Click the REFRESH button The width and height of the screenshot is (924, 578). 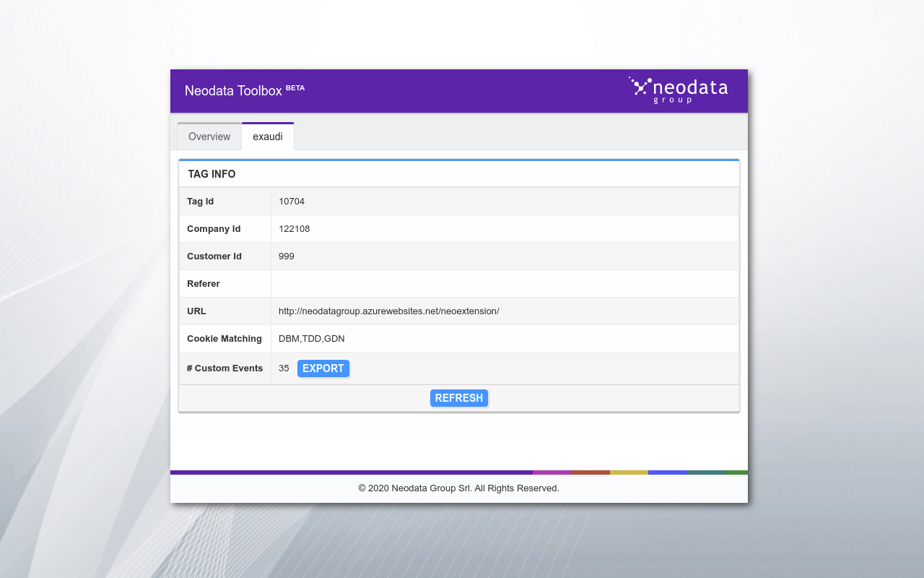pyautogui.click(x=458, y=398)
